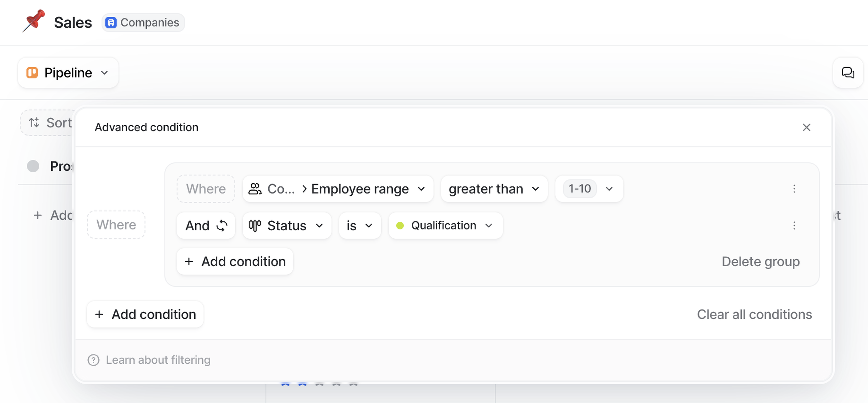Open options menu for Employee range condition
Viewport: 868px width, 403px height.
794,189
